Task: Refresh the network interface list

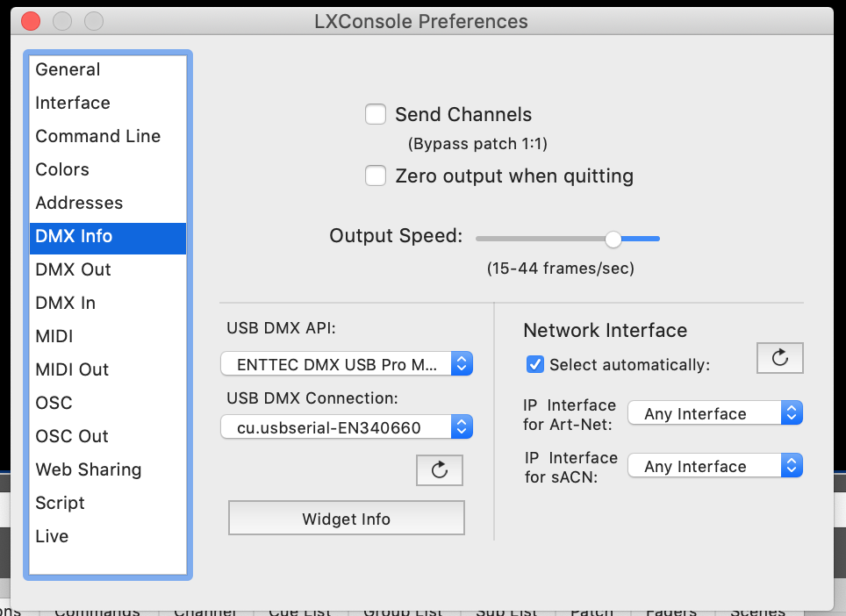Action: pyautogui.click(x=779, y=358)
